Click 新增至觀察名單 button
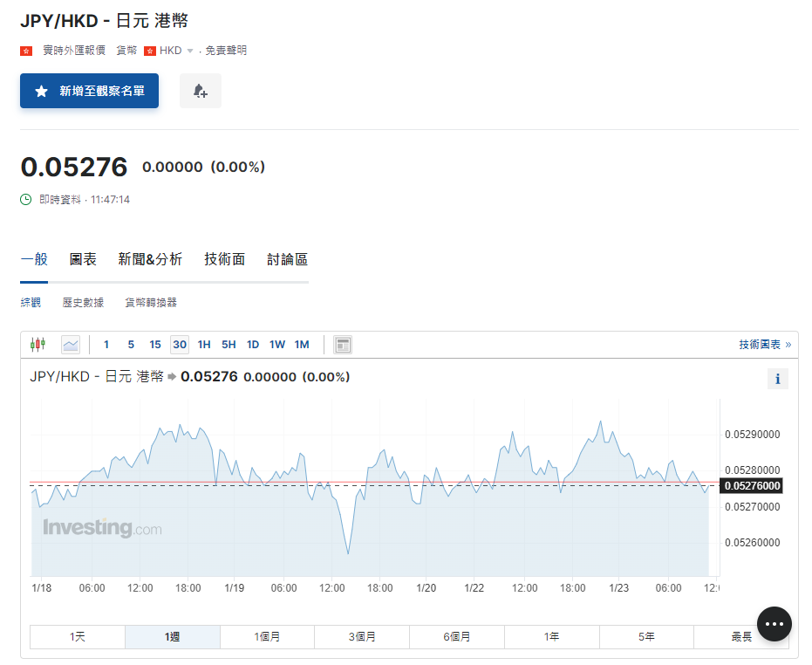The width and height of the screenshot is (812, 665). [90, 91]
